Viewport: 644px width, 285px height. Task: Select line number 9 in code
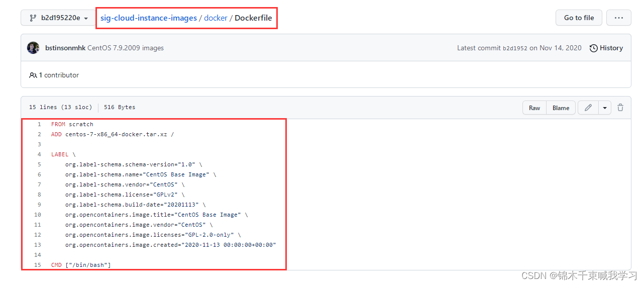[39, 205]
